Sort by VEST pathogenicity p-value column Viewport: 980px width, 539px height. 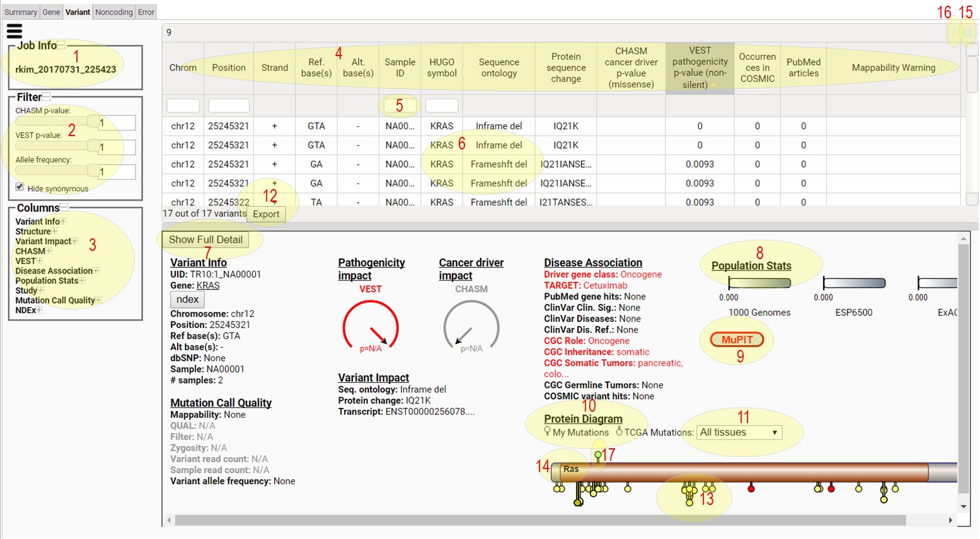[x=700, y=67]
